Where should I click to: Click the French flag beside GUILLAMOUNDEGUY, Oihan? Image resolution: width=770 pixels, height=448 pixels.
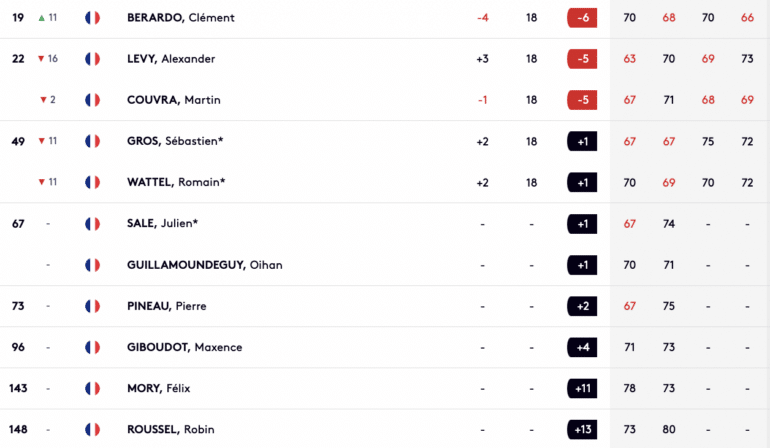(x=92, y=265)
